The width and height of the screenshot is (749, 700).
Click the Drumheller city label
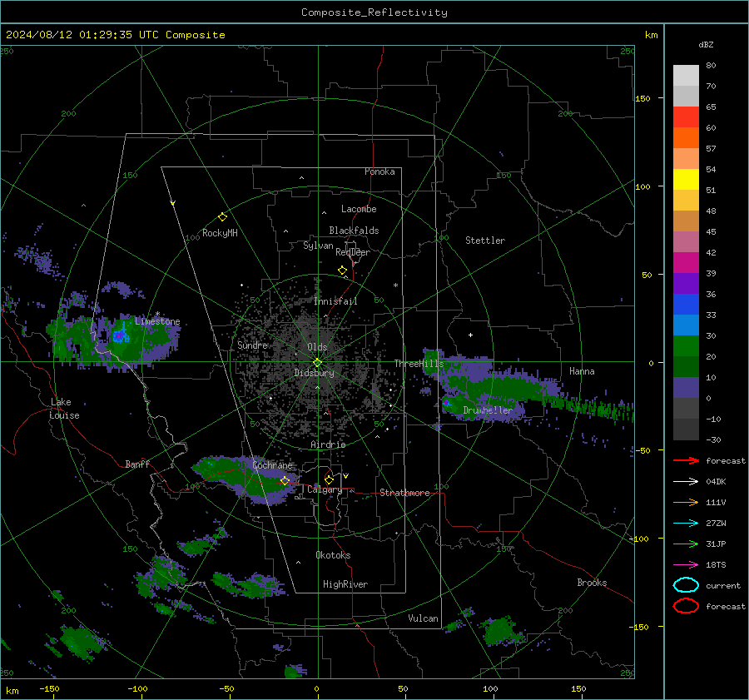(x=488, y=410)
